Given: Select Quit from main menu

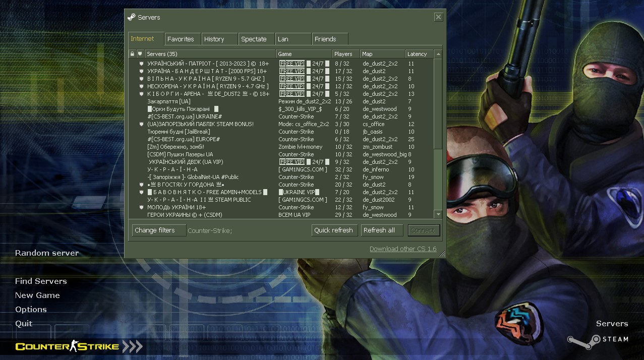Looking at the screenshot, I should click(24, 324).
